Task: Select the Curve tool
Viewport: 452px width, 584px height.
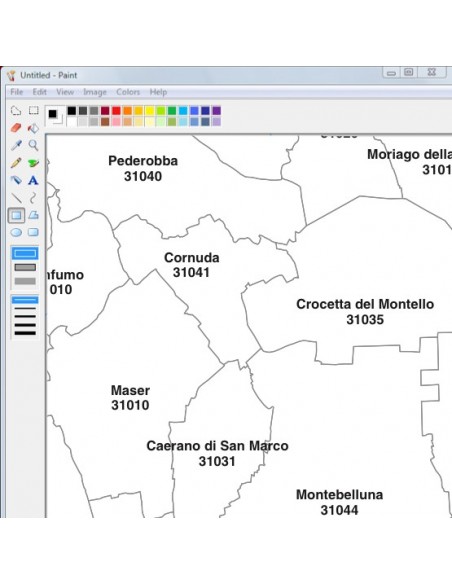Action: [x=34, y=198]
